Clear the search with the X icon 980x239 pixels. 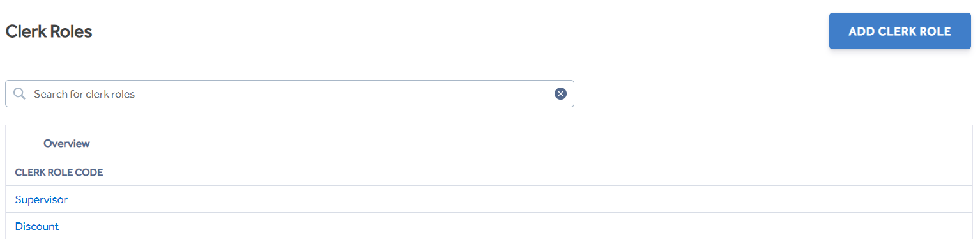(560, 94)
